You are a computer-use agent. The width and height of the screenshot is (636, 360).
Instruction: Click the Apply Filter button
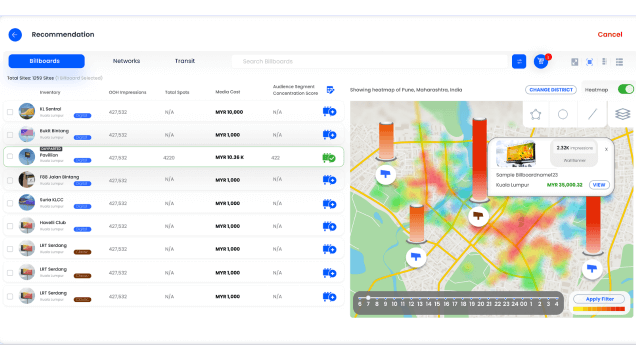point(599,299)
